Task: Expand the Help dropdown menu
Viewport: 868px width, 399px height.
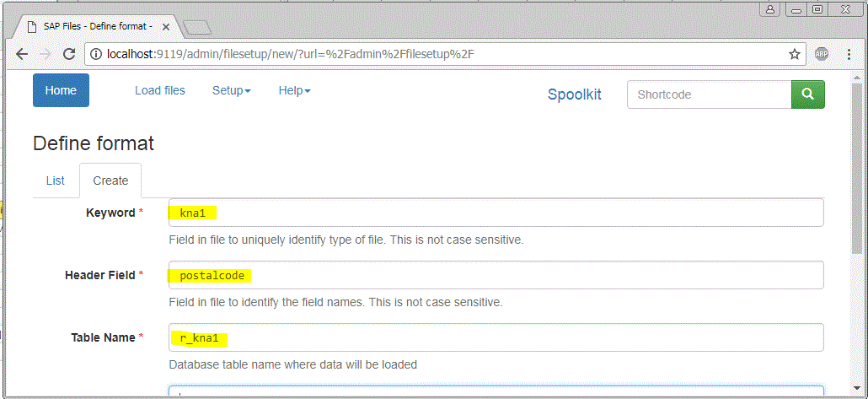Action: [294, 90]
